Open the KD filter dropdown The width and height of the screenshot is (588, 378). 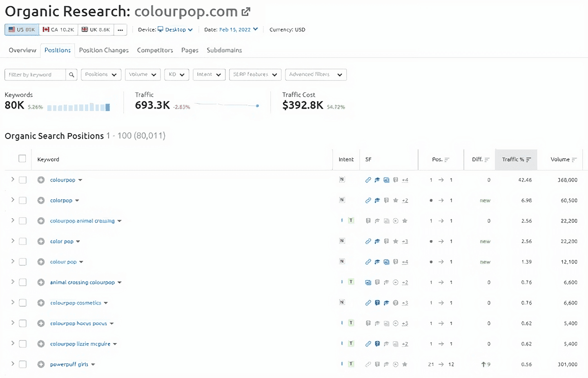tap(177, 75)
